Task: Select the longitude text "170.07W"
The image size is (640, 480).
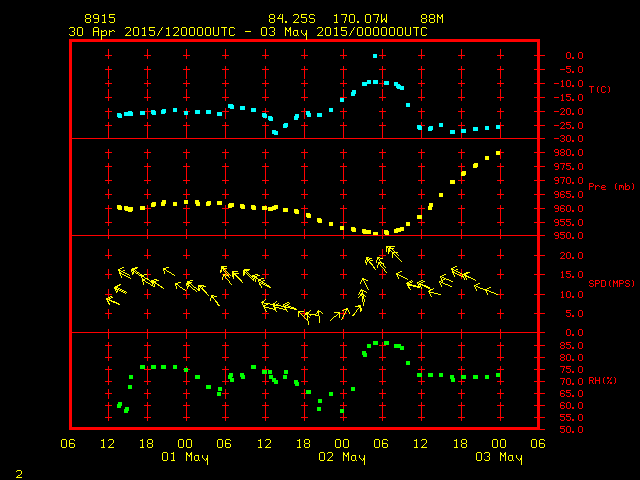Action: point(360,19)
